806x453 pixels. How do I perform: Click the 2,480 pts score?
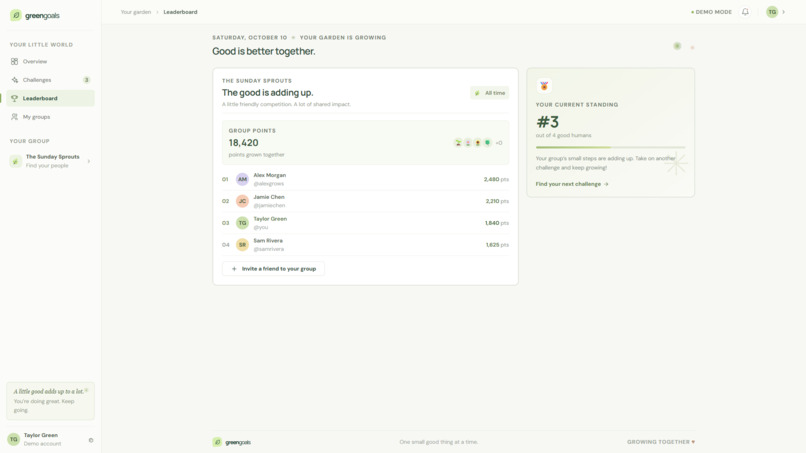tap(496, 179)
